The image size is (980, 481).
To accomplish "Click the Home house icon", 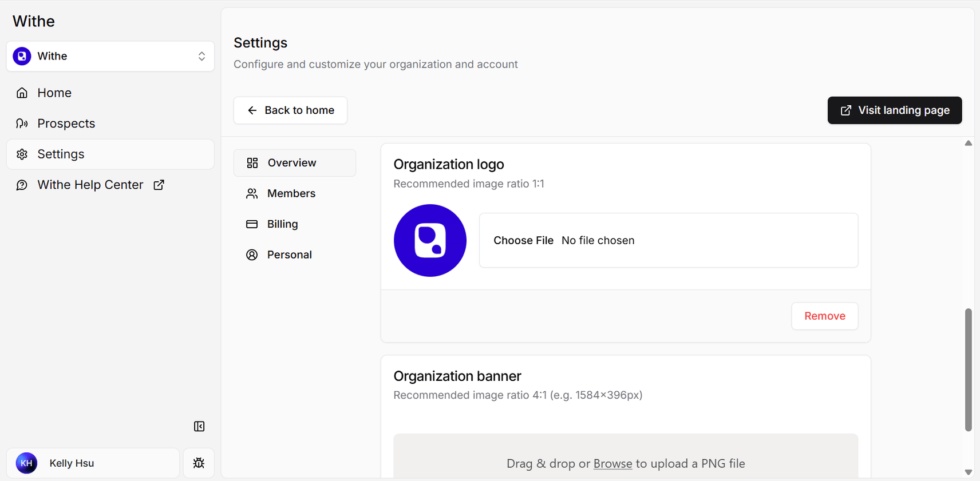I will [x=22, y=93].
